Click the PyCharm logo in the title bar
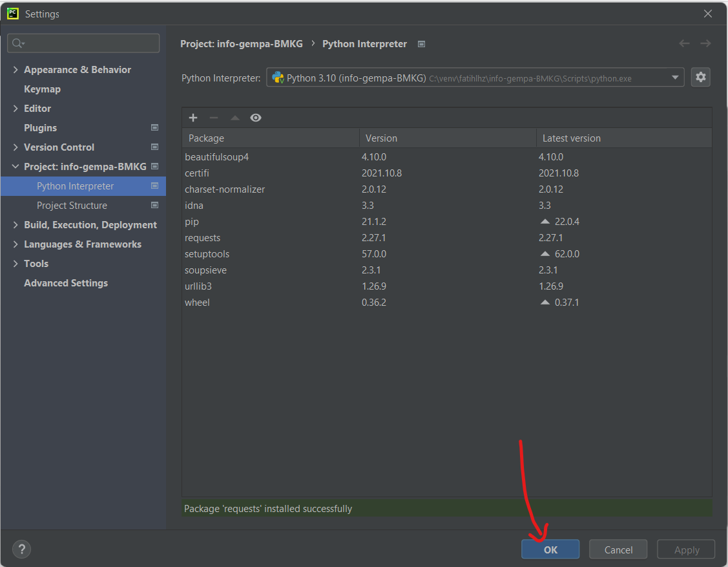The image size is (728, 567). [12, 13]
